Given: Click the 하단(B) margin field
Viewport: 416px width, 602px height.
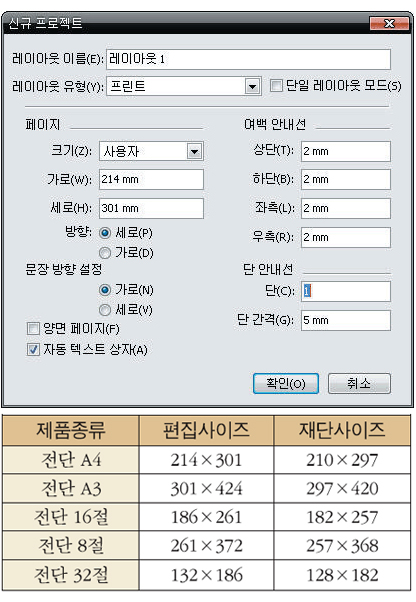Looking at the screenshot, I should click(346, 179).
